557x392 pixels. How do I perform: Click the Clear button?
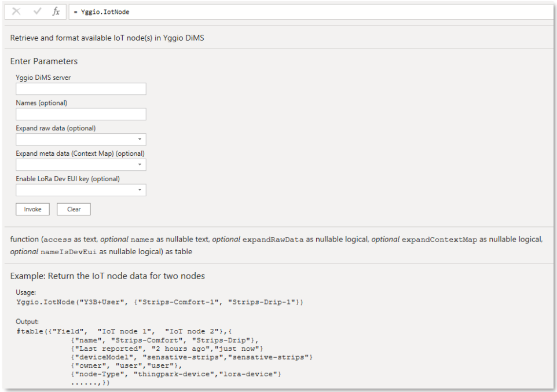coord(74,209)
